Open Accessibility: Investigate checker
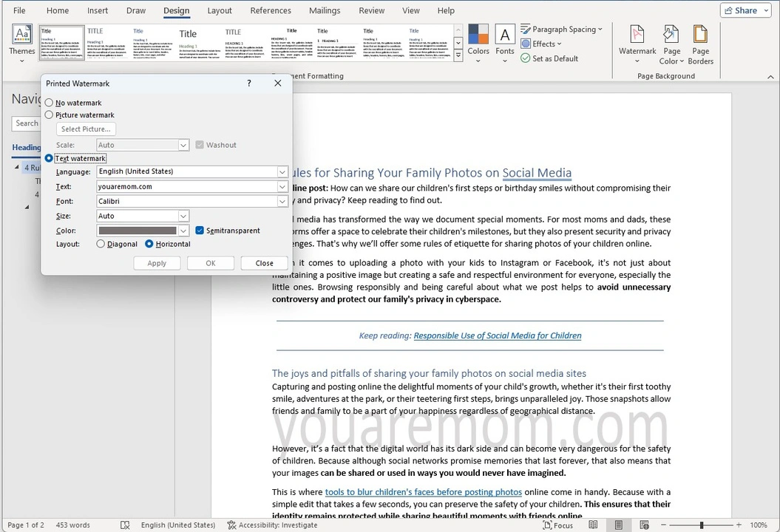 (x=272, y=525)
